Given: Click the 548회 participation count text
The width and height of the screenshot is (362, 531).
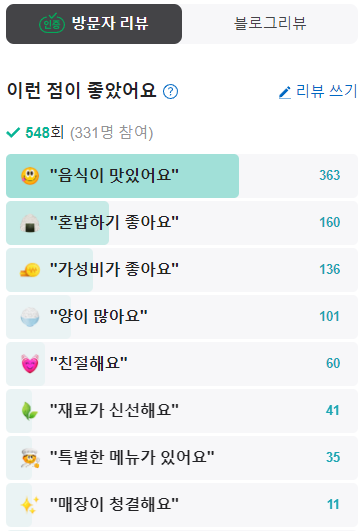Looking at the screenshot, I should (x=44, y=132).
